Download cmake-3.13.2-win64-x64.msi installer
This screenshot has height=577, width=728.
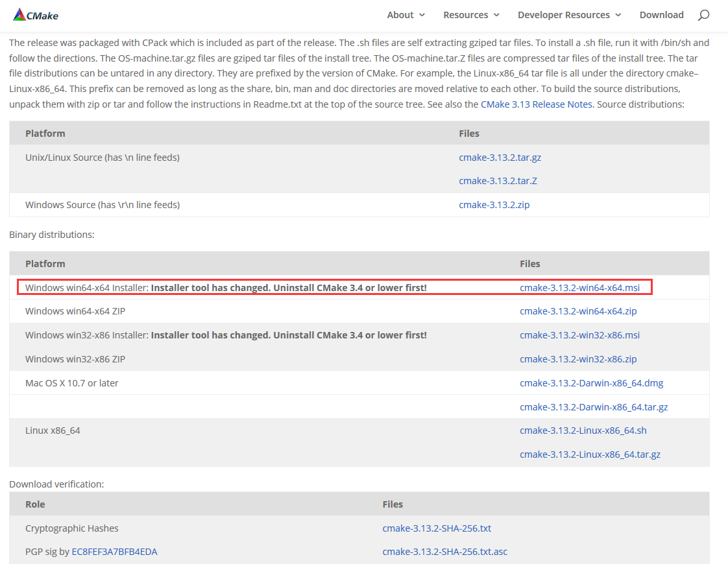tap(579, 288)
